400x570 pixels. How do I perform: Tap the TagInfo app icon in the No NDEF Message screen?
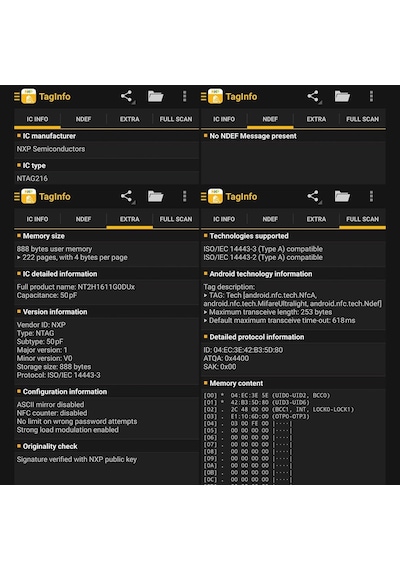tap(215, 96)
